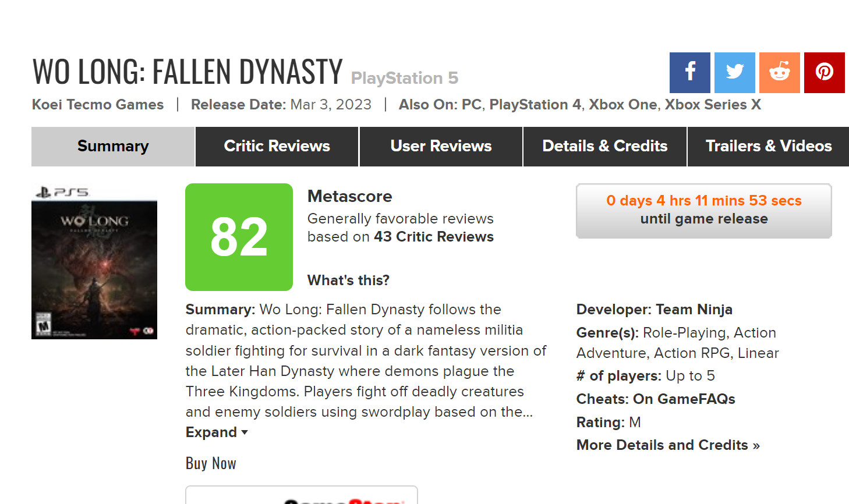Click the What's this? link
The width and height of the screenshot is (849, 504).
(x=348, y=281)
